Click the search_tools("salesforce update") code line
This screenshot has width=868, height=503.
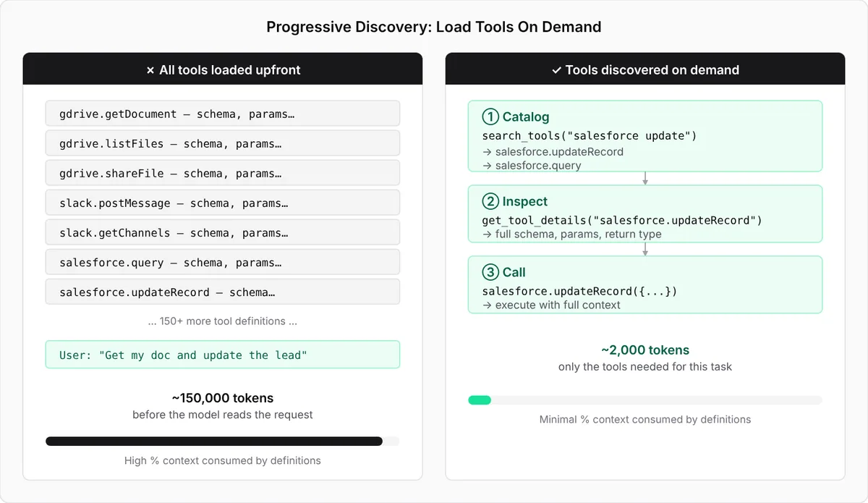(x=590, y=136)
